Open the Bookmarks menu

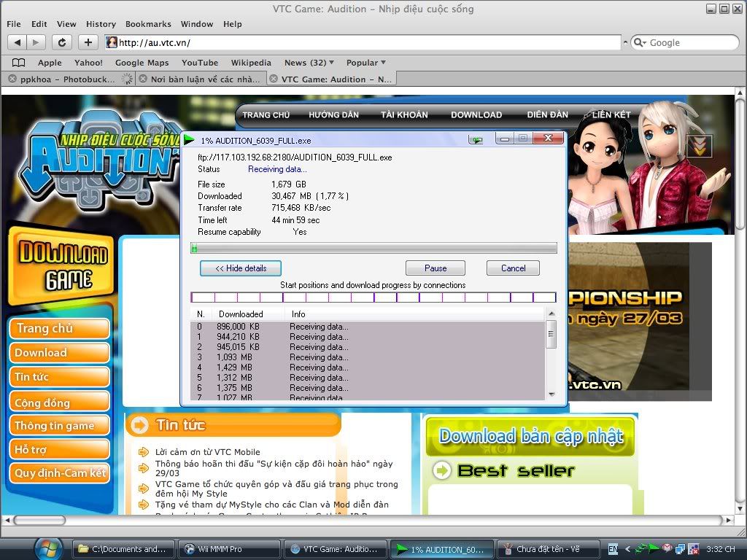[x=148, y=24]
